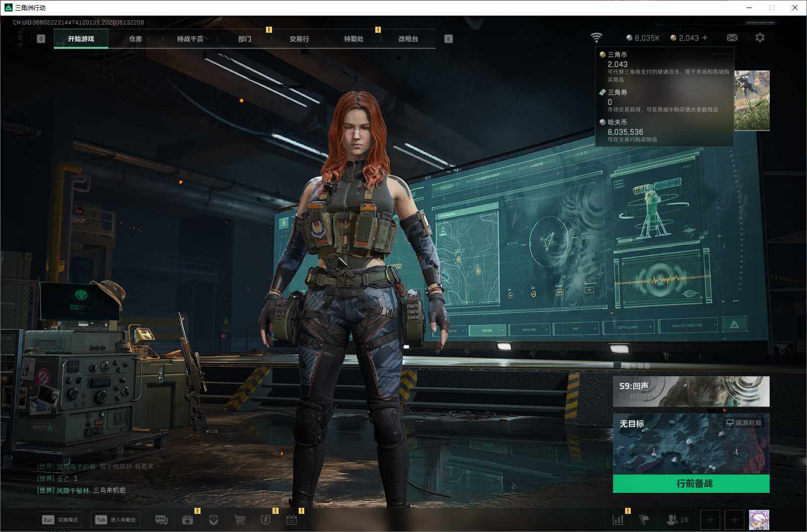Invite teammate in first empty plus slot
The width and height of the screenshot is (807, 532).
(x=710, y=519)
